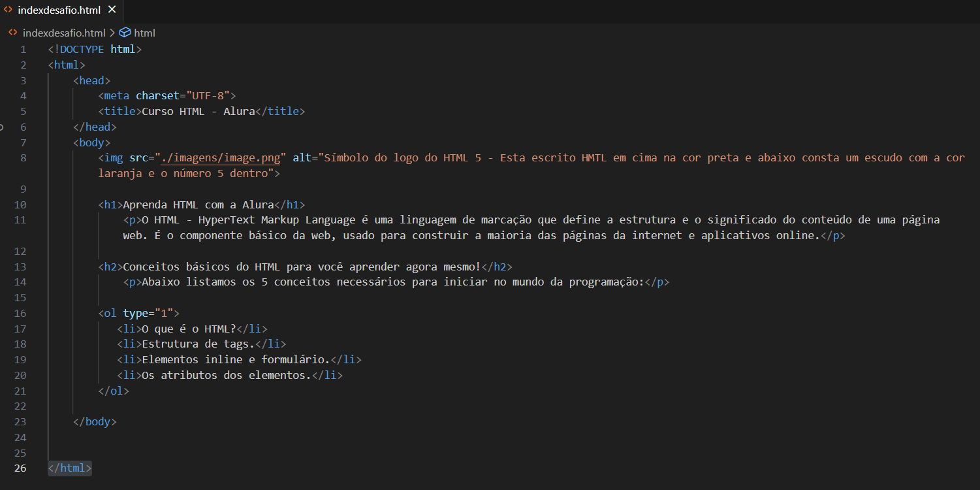The height and width of the screenshot is (490, 980).
Task: Click the list item 'Os atributos dos elementos.'
Action: click(x=227, y=376)
